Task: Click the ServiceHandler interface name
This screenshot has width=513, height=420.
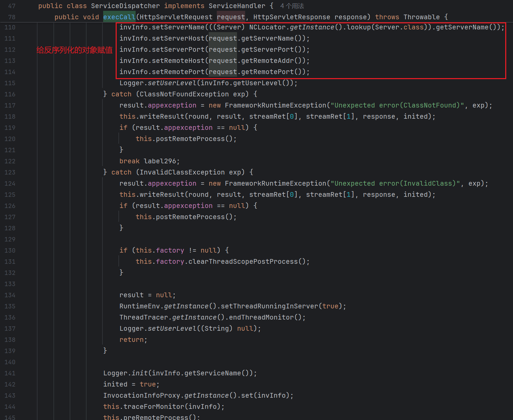Action: click(x=237, y=6)
